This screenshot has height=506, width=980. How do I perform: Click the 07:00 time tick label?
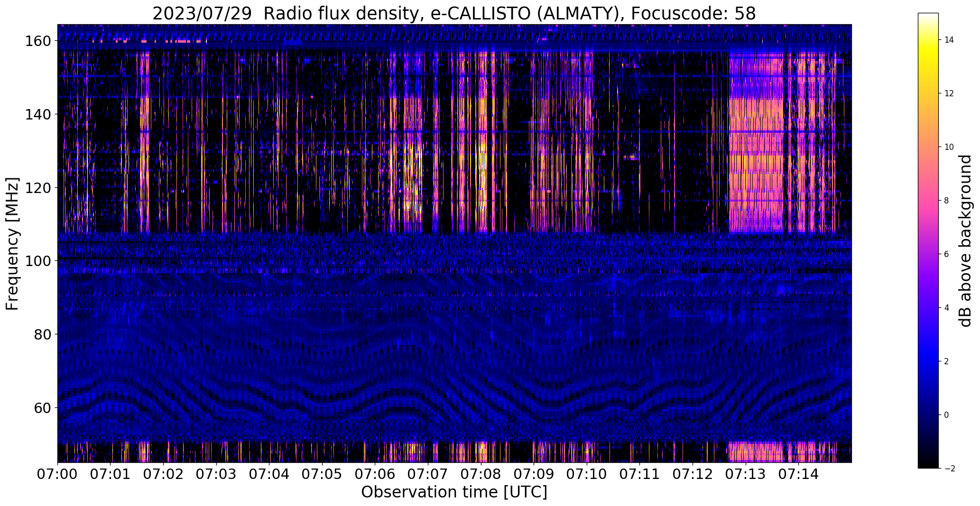coord(58,474)
